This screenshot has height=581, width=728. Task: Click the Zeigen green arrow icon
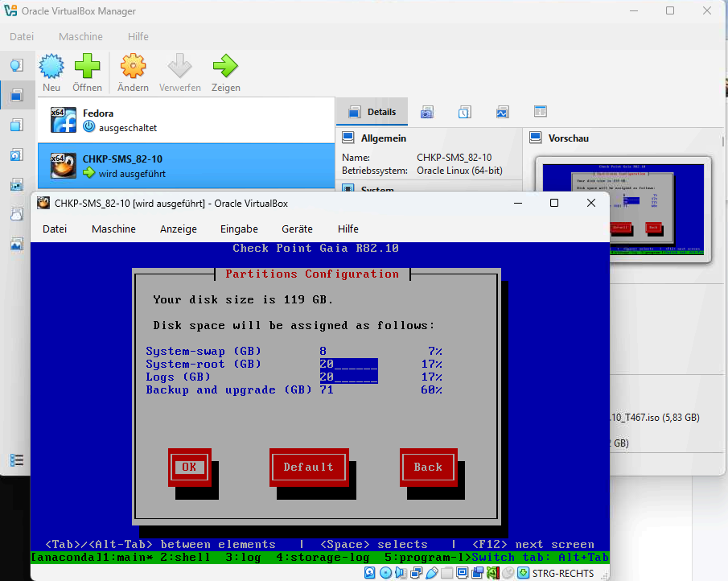[x=225, y=66]
